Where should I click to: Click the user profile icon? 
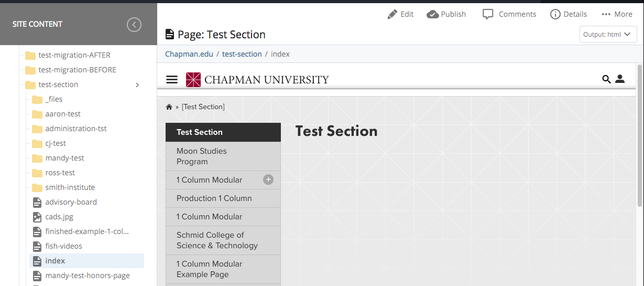tap(620, 79)
